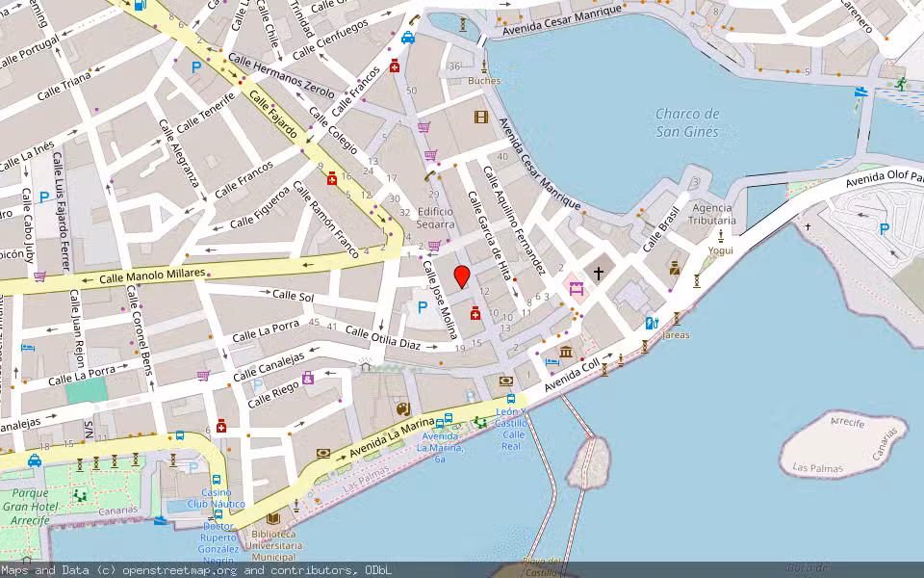This screenshot has width=924, height=578.
Task: Select the bank icon left of Avenida La Marina label
Action: point(323,453)
